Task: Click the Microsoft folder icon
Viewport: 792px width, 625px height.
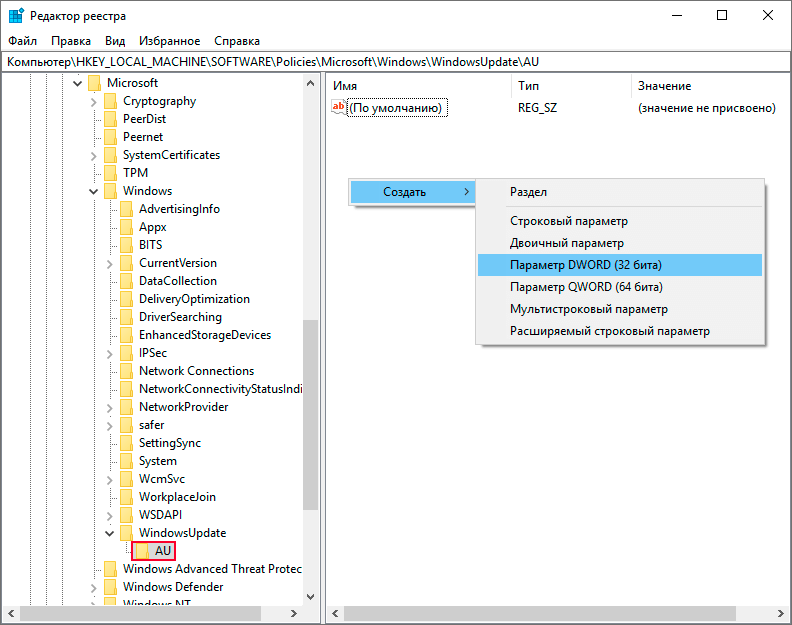Action: click(x=94, y=83)
